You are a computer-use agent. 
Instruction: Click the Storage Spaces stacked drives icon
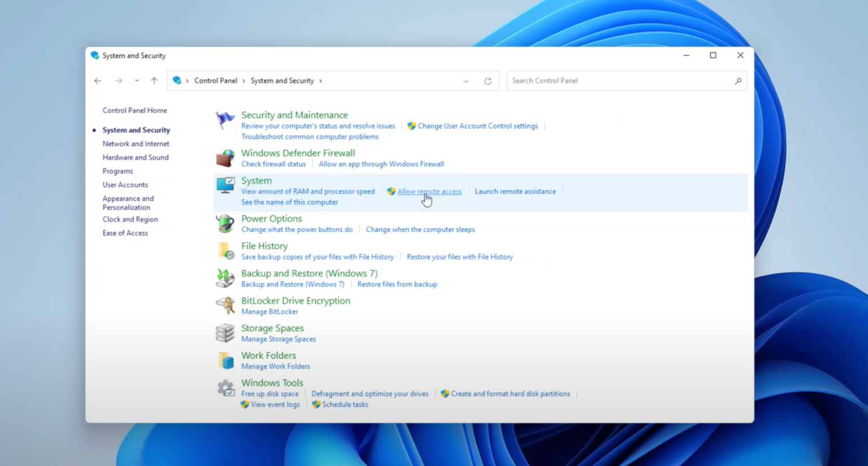[x=225, y=333]
